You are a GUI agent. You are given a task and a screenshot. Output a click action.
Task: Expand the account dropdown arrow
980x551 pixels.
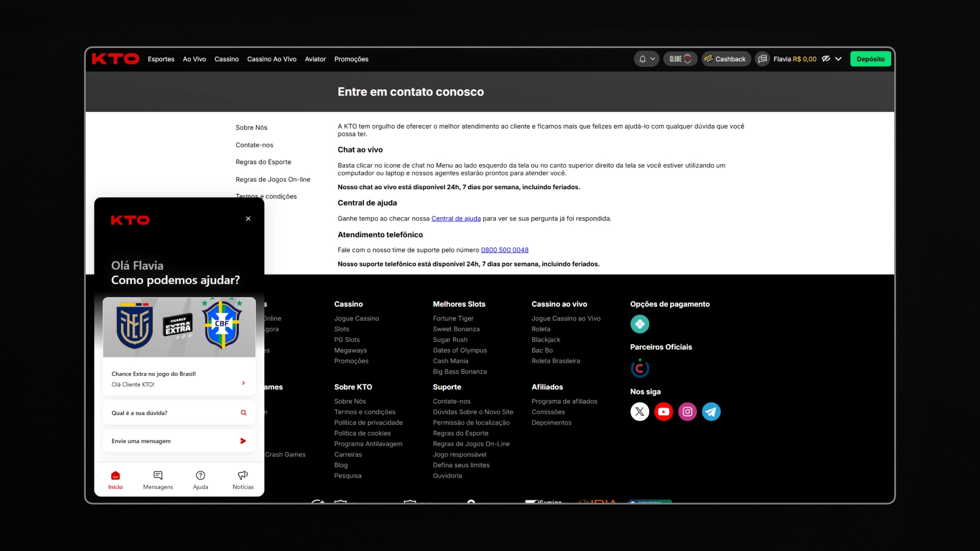[x=838, y=59]
